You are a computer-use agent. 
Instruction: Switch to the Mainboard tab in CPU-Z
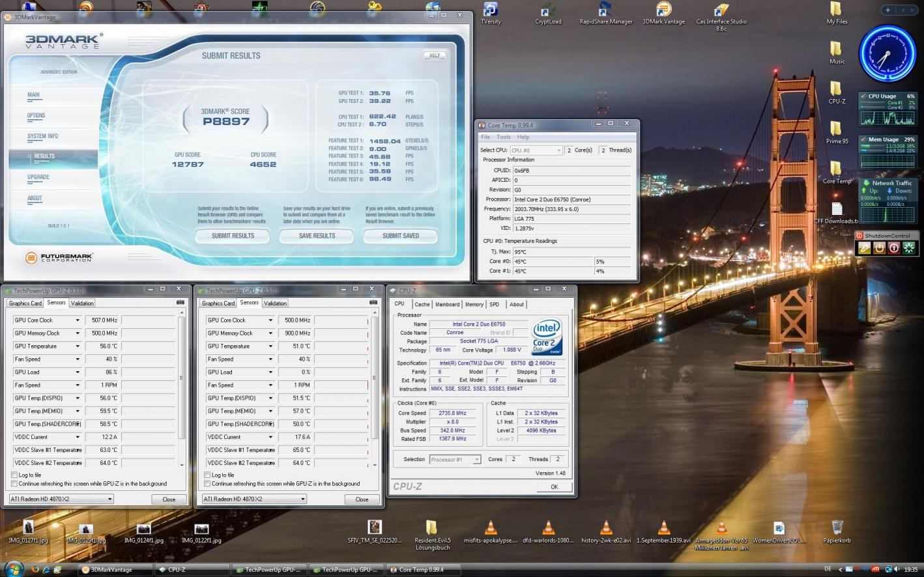point(447,304)
